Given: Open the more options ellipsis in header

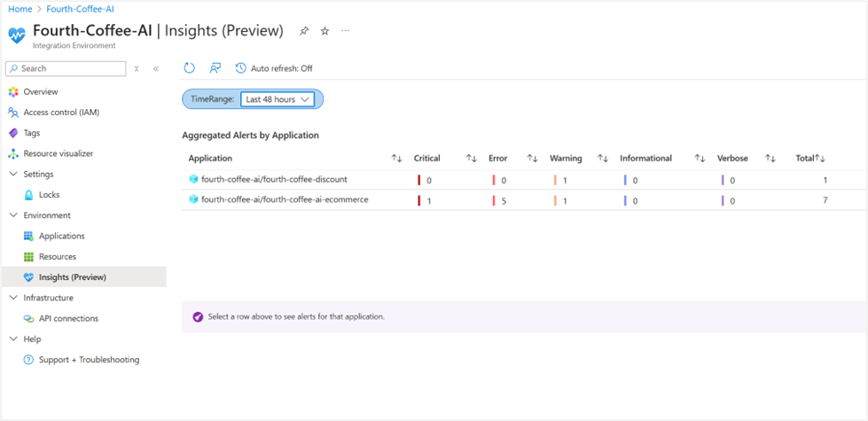Looking at the screenshot, I should (346, 31).
